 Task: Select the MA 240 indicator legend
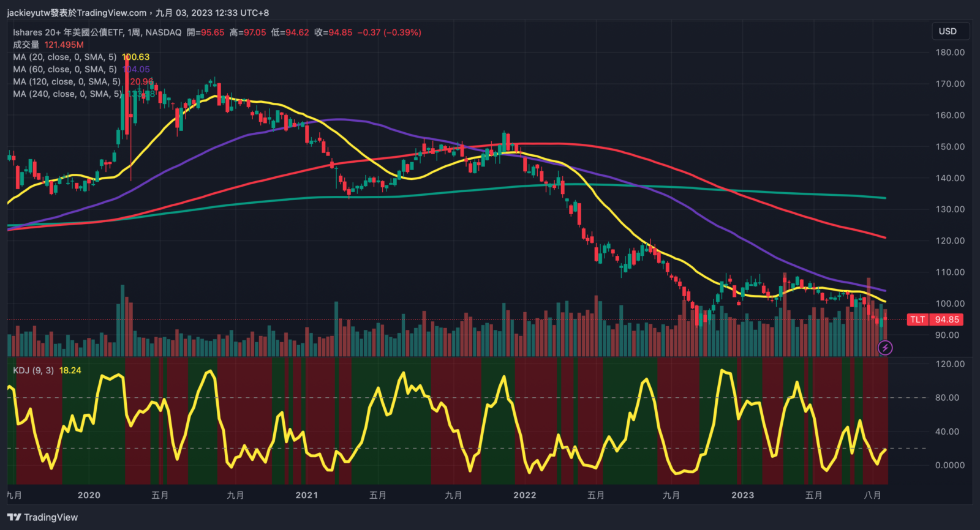click(67, 94)
